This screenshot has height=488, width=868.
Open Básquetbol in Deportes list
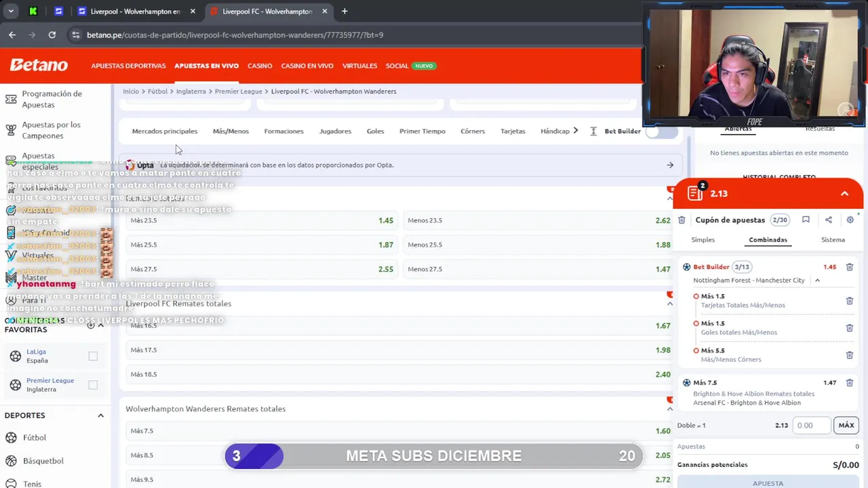(43, 461)
